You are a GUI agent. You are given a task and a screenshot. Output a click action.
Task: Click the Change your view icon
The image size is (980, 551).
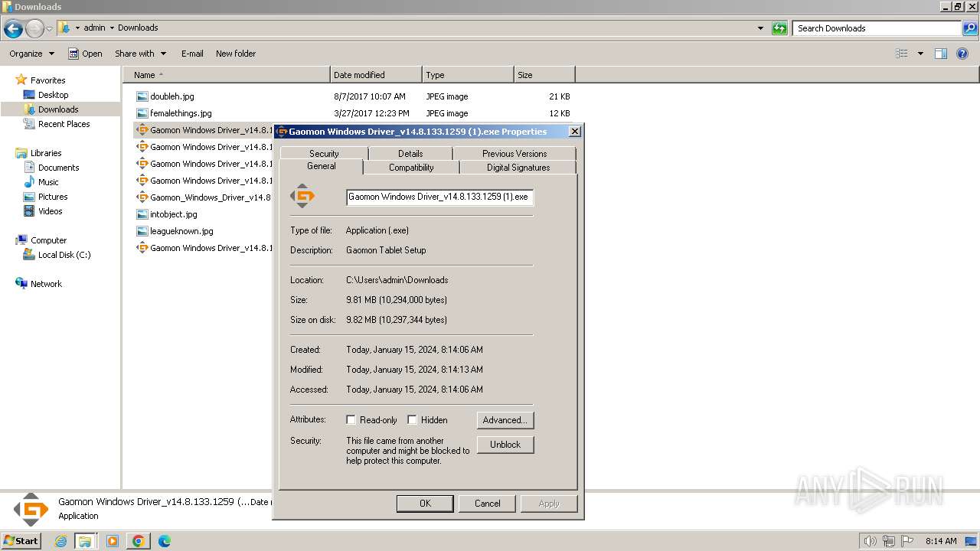coord(902,54)
